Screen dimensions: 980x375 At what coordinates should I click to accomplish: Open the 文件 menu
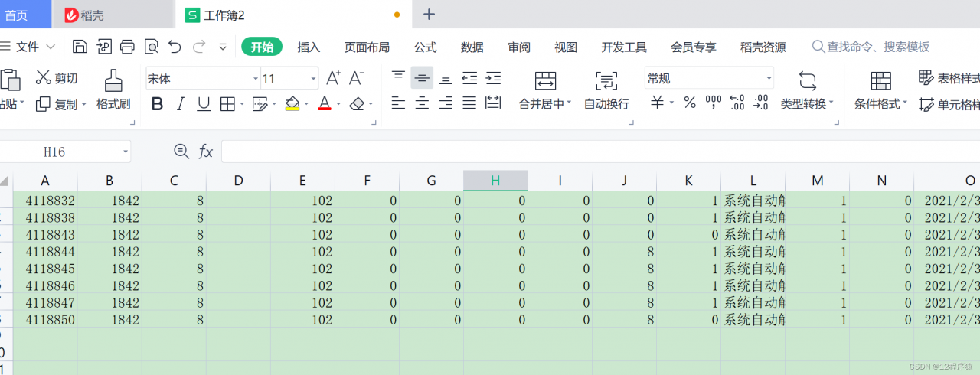click(x=28, y=47)
